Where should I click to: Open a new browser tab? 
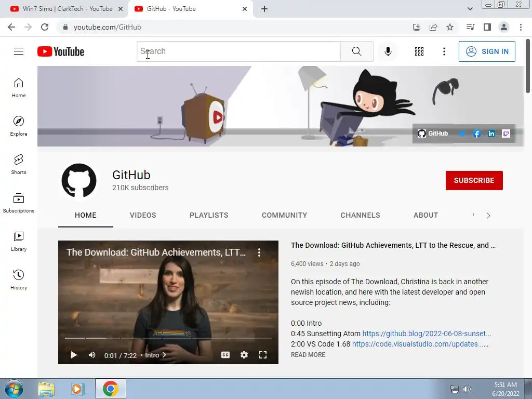point(264,9)
